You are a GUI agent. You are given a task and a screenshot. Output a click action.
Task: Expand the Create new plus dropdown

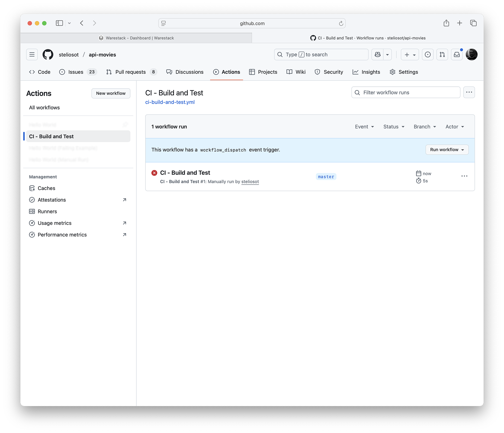pos(410,54)
